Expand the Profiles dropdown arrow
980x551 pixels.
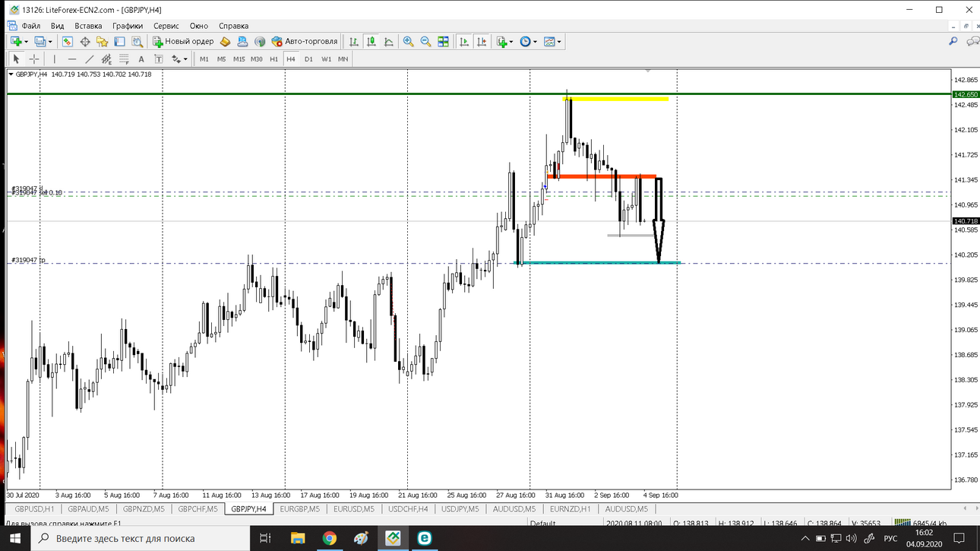[x=50, y=42]
